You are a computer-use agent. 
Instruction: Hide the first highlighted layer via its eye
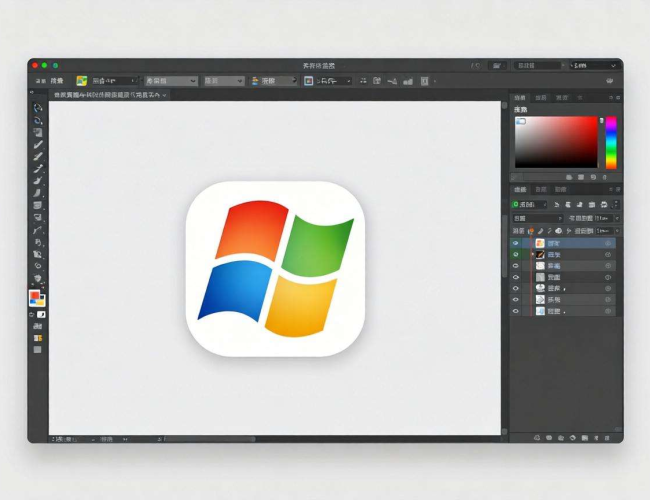pos(516,243)
